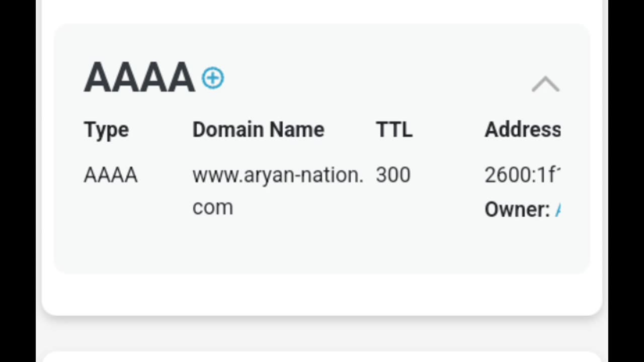Click the black bar left of the page
This screenshot has height=362, width=644.
[x=18, y=181]
